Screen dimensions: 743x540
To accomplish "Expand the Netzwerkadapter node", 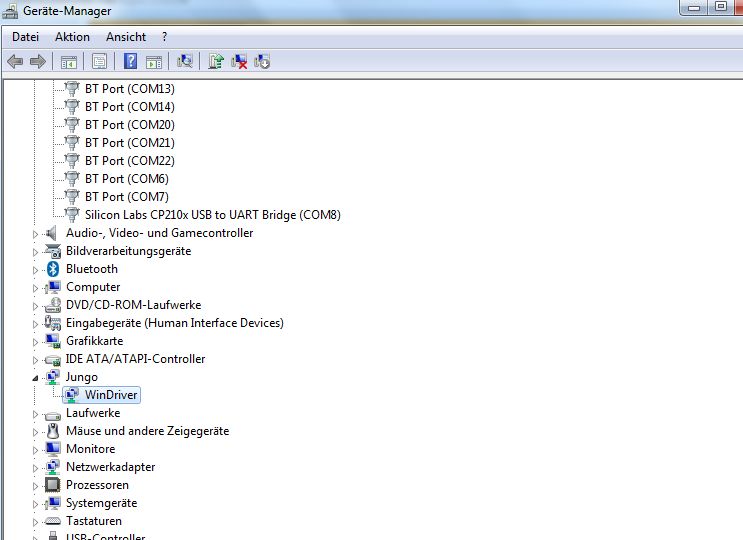I will (x=35, y=468).
